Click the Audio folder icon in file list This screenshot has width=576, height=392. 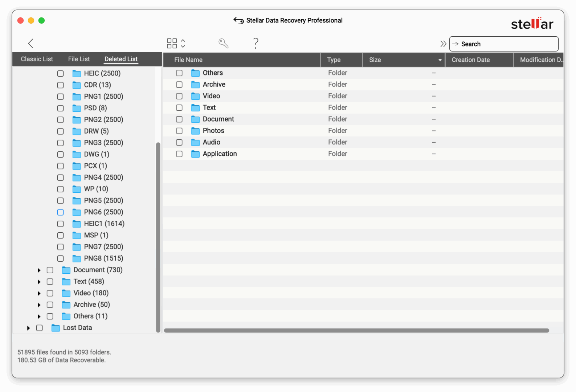[196, 142]
